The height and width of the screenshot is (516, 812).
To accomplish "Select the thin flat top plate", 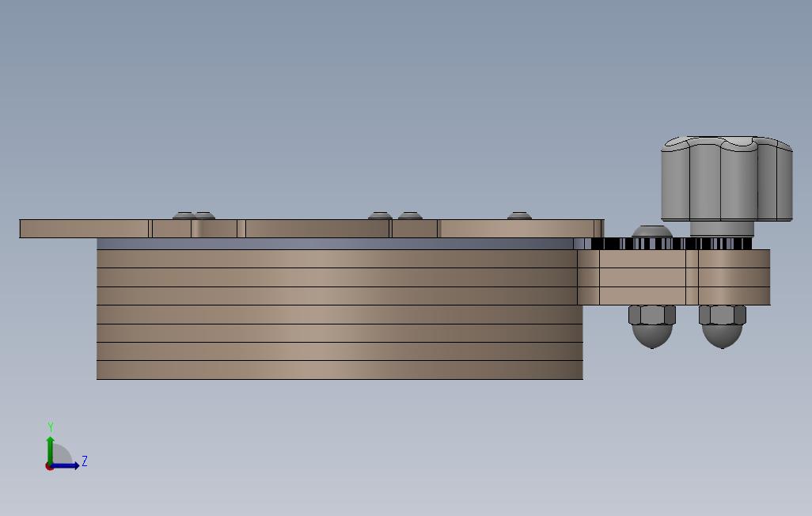I will coord(312,229).
